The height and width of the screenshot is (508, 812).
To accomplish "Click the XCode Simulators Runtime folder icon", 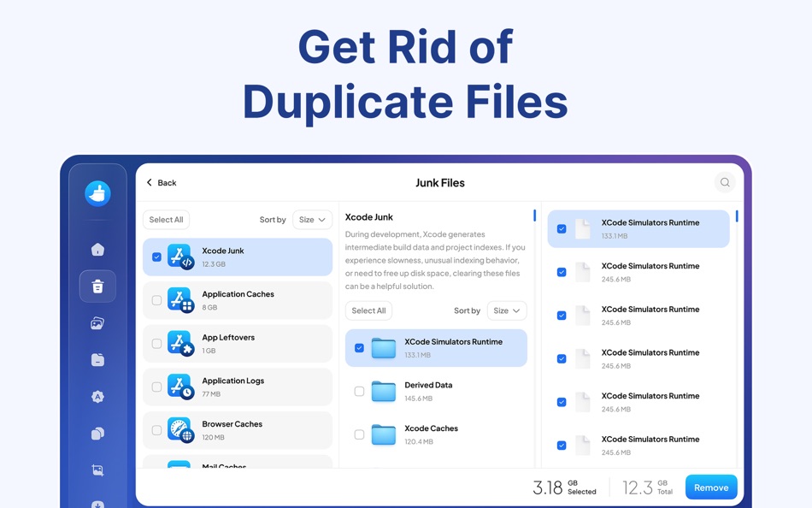I will click(x=384, y=348).
